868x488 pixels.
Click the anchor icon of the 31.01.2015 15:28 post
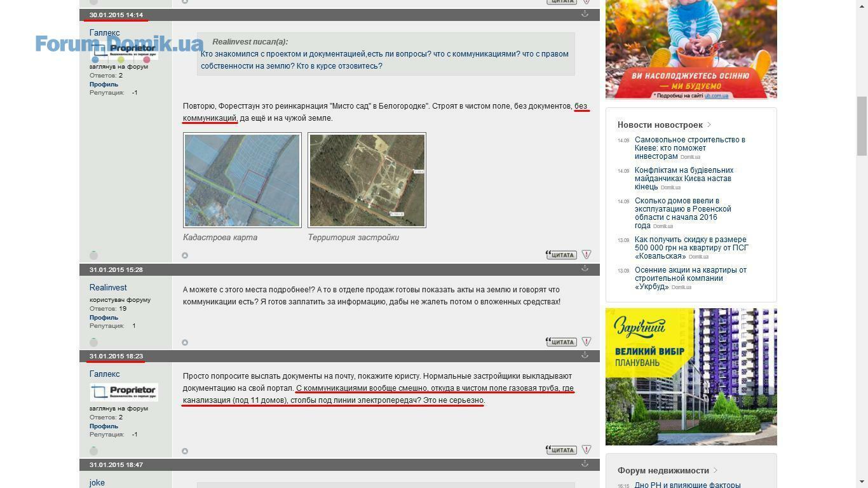click(x=585, y=269)
